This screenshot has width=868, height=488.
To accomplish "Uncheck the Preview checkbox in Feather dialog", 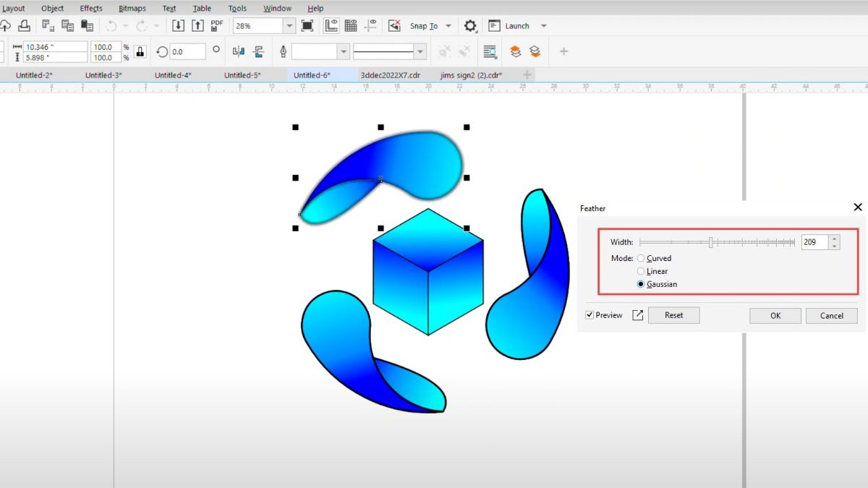I will tap(590, 314).
